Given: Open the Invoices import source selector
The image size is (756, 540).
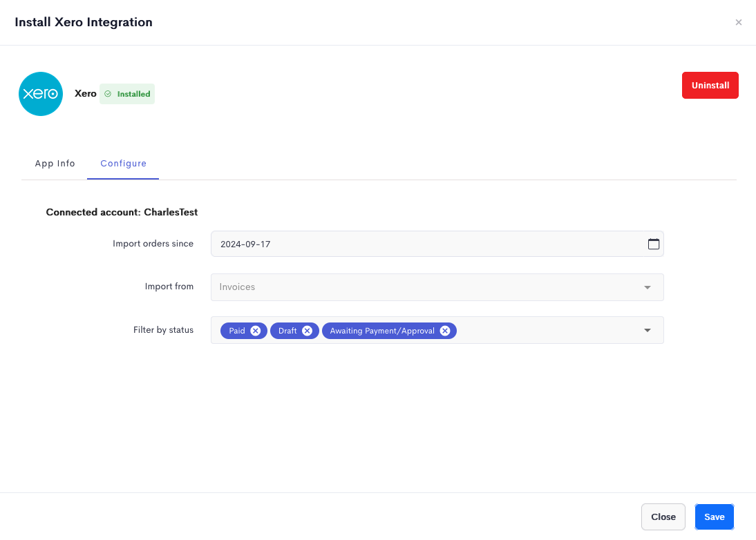Looking at the screenshot, I should pyautogui.click(x=437, y=287).
